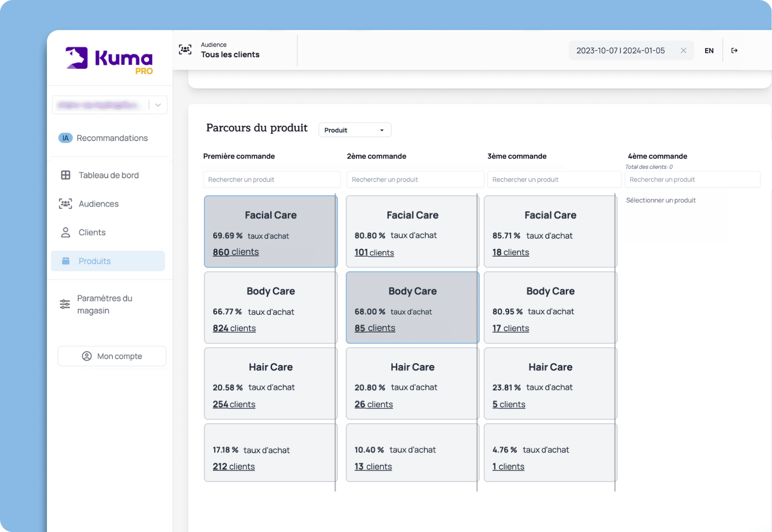Select Hair Care card with 20.80 %
The image size is (772, 532).
tap(412, 384)
